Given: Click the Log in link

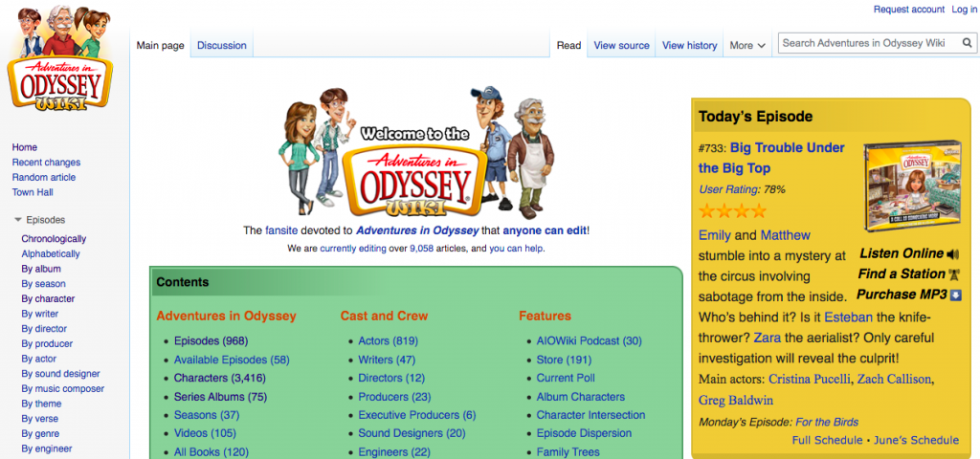Looking at the screenshot, I should click(964, 10).
